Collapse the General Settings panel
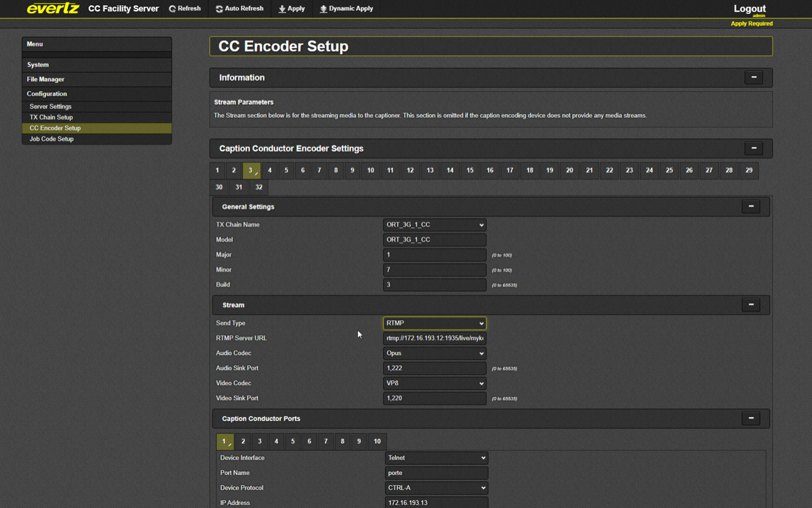 click(751, 207)
